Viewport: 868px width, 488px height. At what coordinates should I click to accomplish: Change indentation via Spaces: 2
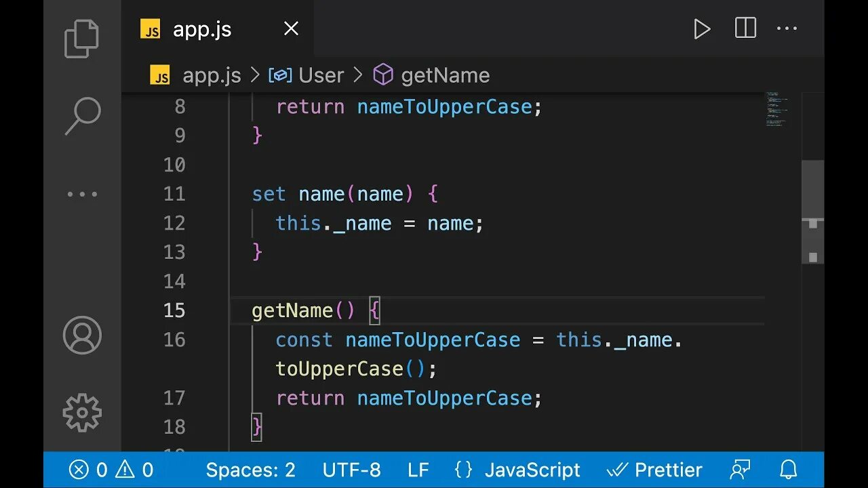pos(250,470)
